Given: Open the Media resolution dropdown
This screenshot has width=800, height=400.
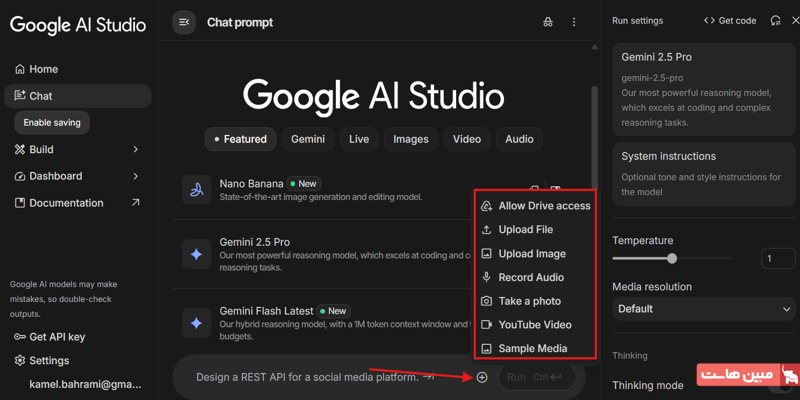Looking at the screenshot, I should 704,309.
